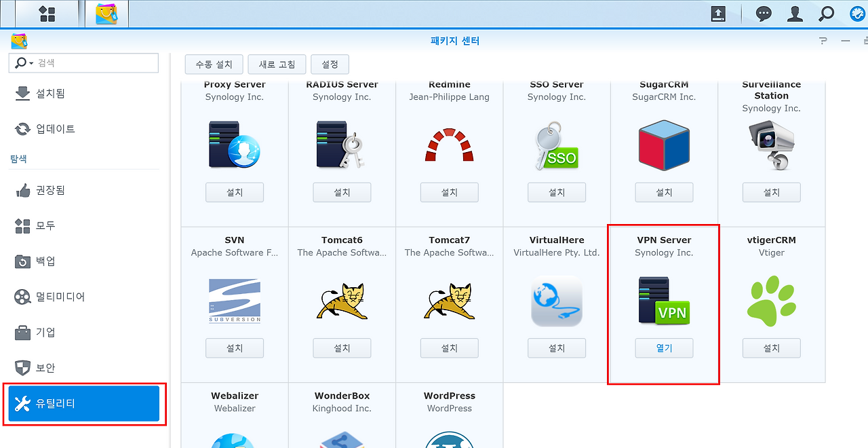
Task: Click the SVN Subversion icon
Action: (x=234, y=301)
